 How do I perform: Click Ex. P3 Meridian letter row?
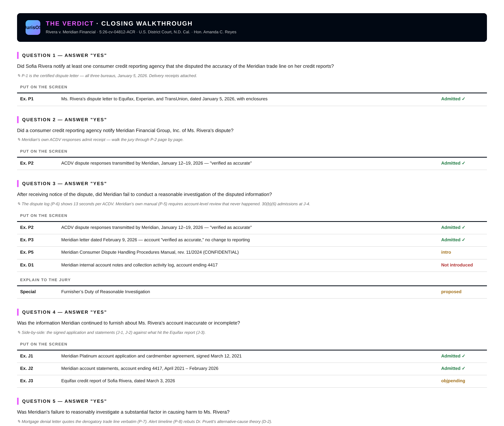252,240
